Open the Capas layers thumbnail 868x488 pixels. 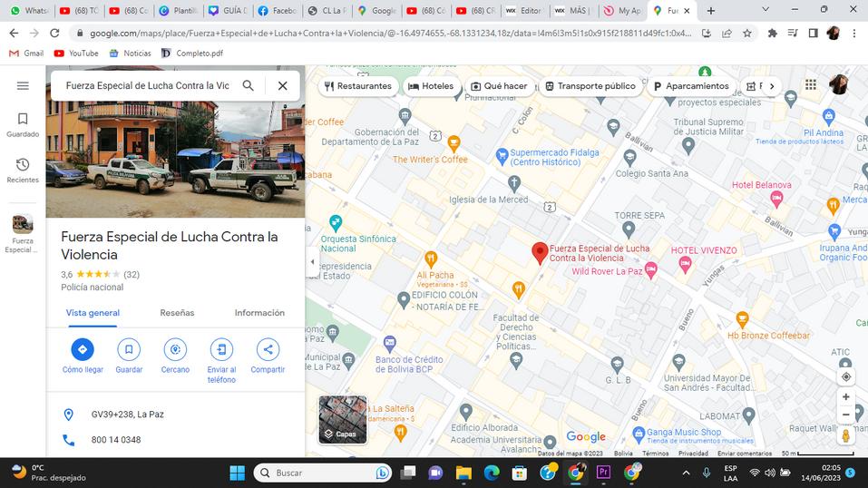point(343,419)
